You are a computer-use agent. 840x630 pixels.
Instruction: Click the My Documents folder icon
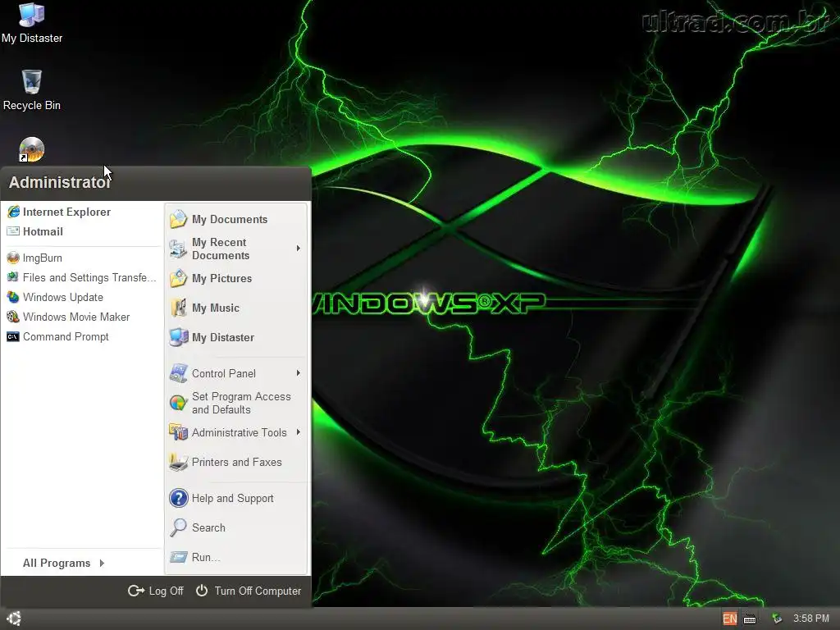(x=178, y=219)
